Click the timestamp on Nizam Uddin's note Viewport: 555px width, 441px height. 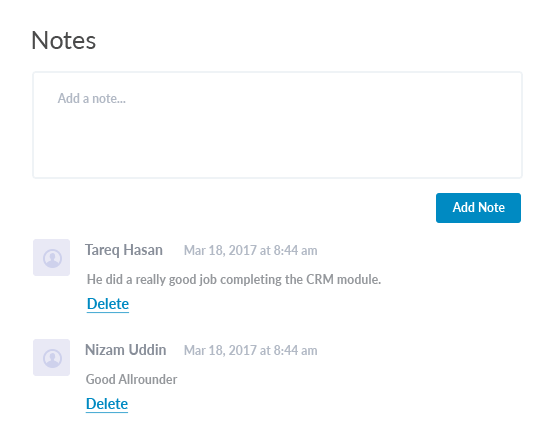[251, 350]
